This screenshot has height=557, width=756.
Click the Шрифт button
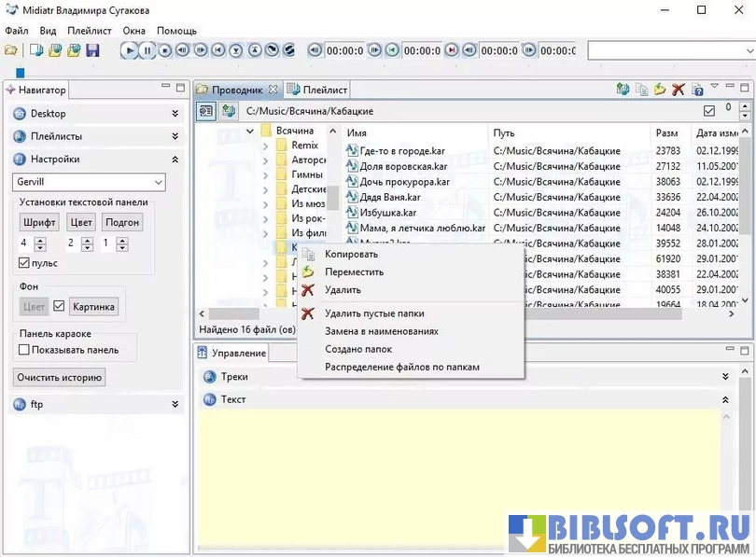(39, 222)
